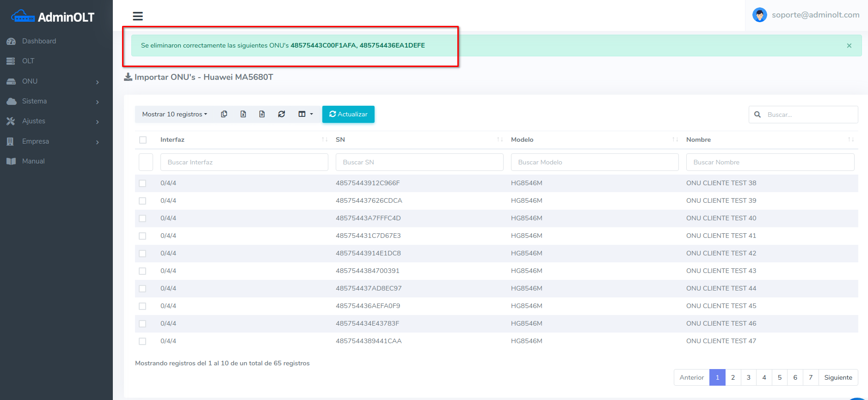Click the user avatar icon

[759, 15]
